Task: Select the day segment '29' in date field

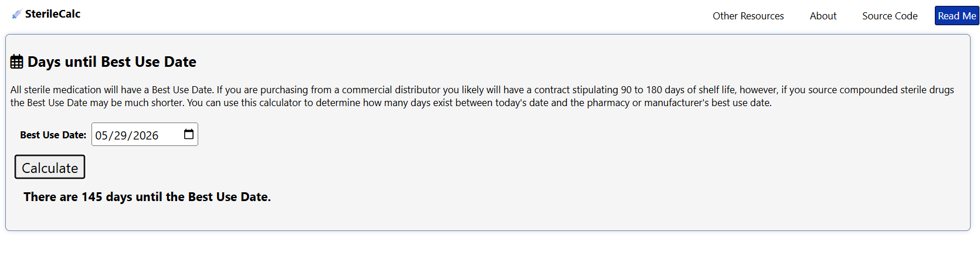Action: tap(120, 135)
